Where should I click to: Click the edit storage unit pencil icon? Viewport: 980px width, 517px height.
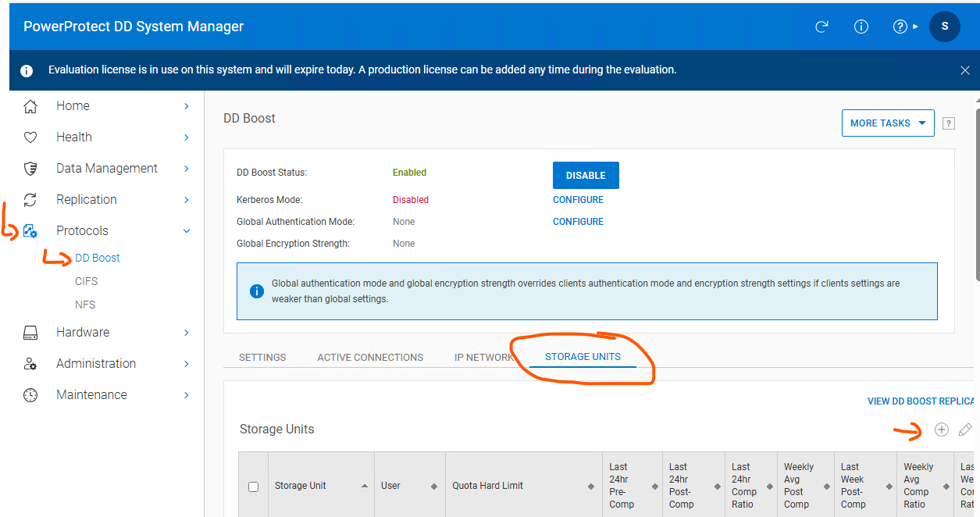point(965,430)
